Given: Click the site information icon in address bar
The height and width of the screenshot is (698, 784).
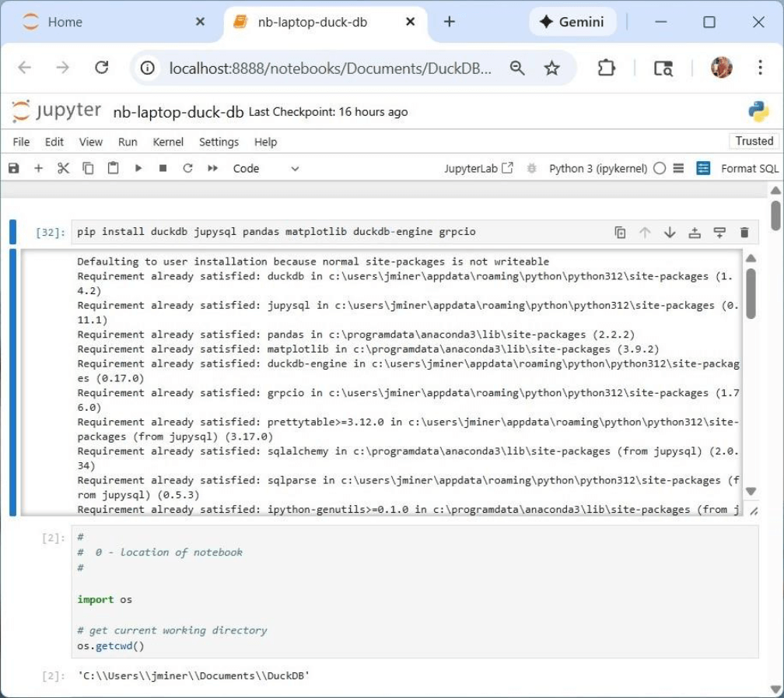Looking at the screenshot, I should coord(148,68).
